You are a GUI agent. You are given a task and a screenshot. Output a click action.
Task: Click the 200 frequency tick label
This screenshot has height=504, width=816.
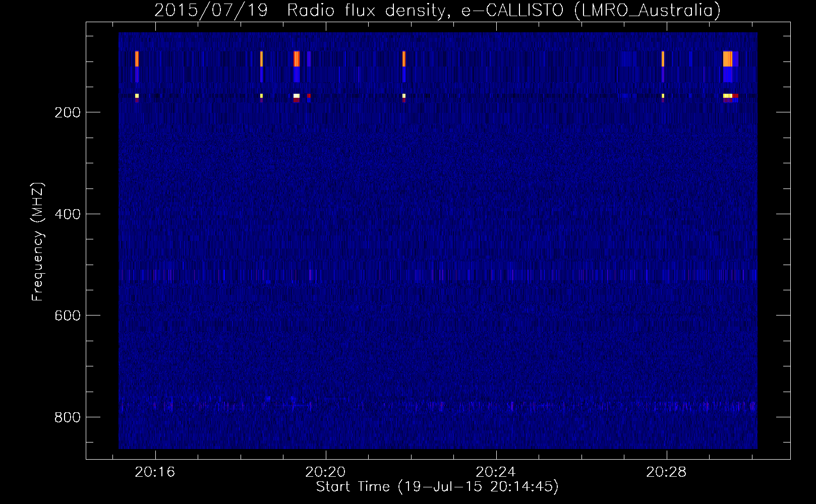click(67, 112)
